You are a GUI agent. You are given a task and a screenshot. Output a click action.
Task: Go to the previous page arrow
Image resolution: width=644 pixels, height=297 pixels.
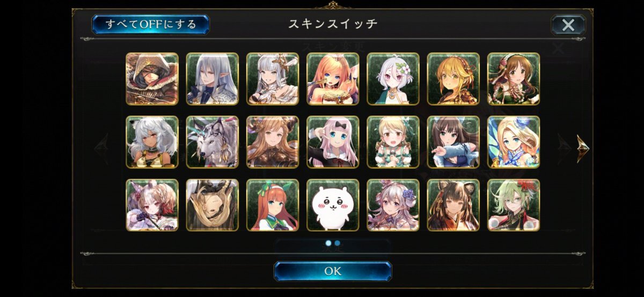[101, 148]
